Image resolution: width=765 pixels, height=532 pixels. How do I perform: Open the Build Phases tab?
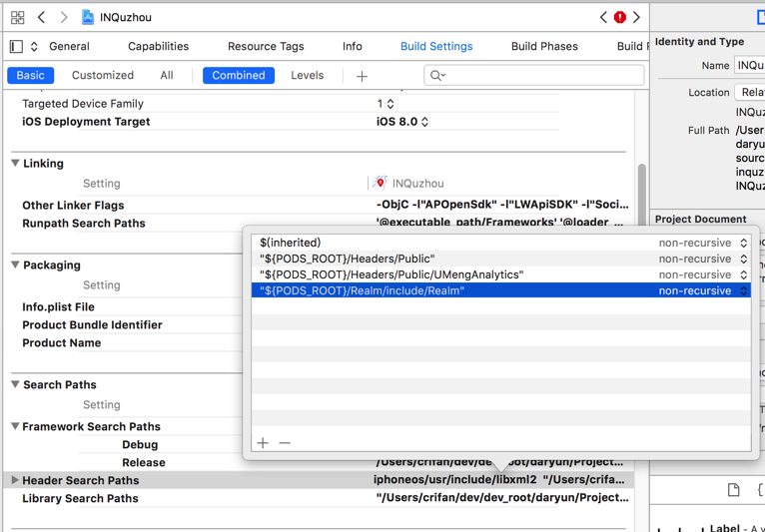pos(544,46)
